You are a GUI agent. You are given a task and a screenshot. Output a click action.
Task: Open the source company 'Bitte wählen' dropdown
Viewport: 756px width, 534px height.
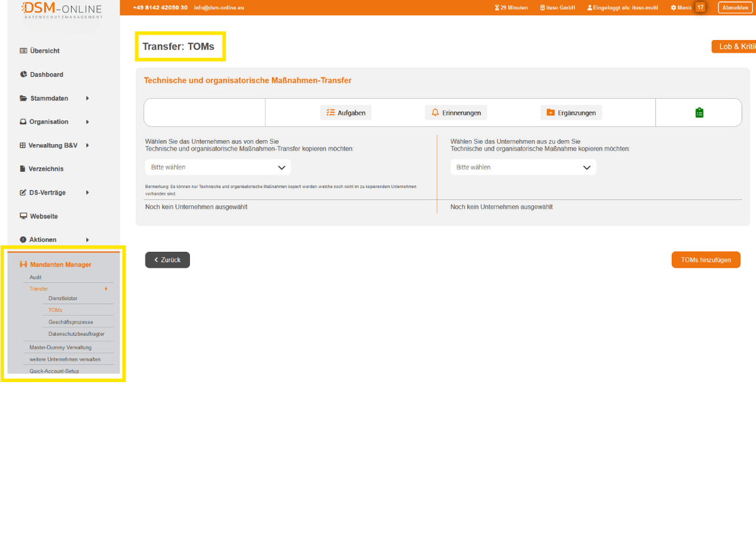pos(218,167)
